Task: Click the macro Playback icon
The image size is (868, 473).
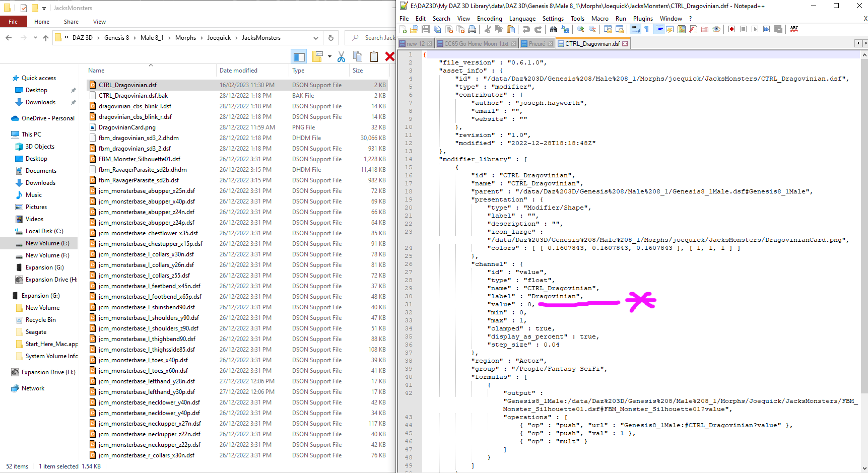Action: click(x=755, y=29)
